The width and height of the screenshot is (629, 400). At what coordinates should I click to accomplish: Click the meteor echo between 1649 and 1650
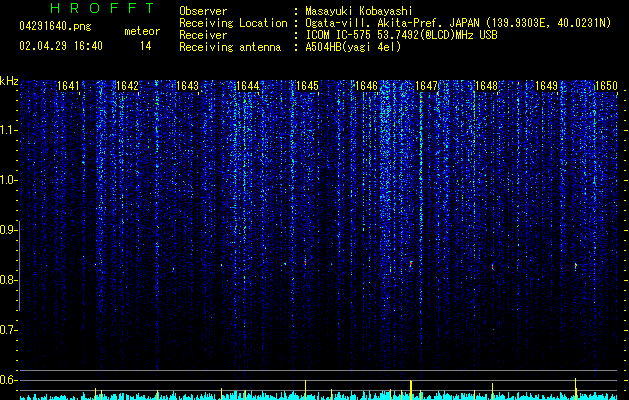coord(576,266)
